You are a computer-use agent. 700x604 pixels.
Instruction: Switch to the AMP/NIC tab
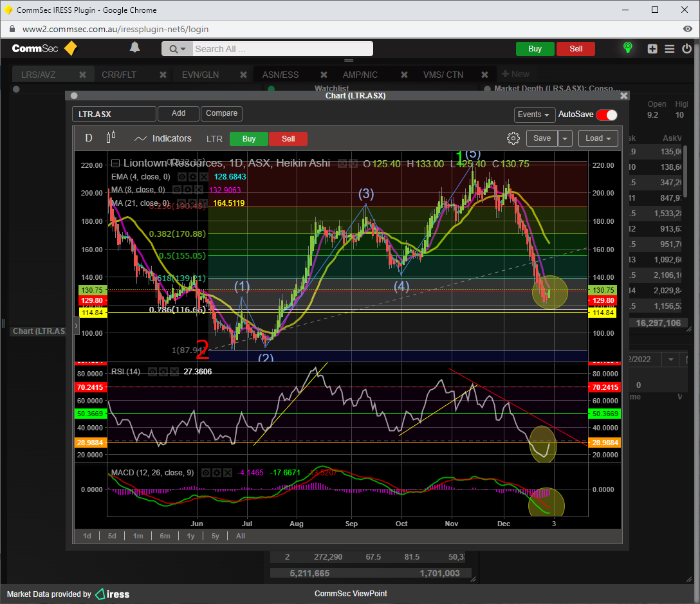(x=360, y=75)
